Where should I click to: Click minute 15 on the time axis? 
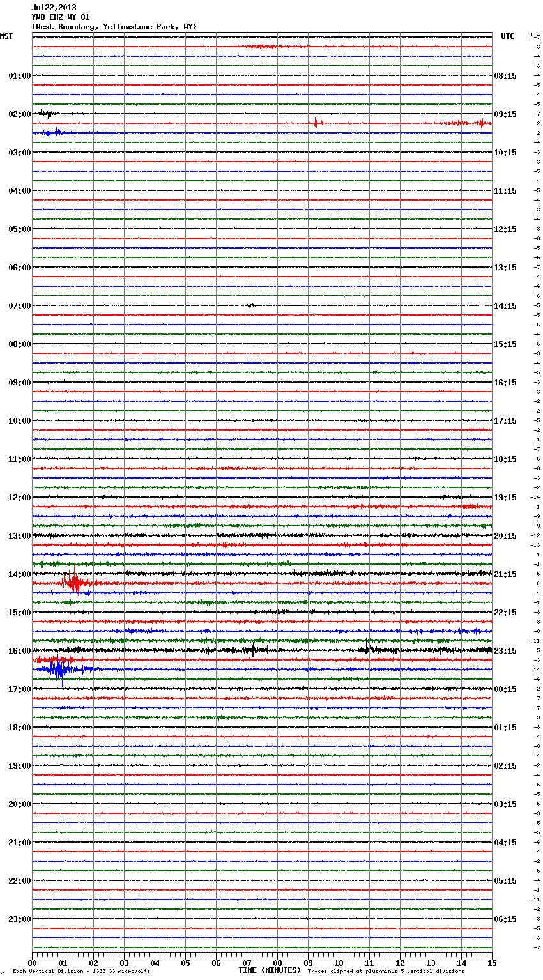[x=492, y=962]
